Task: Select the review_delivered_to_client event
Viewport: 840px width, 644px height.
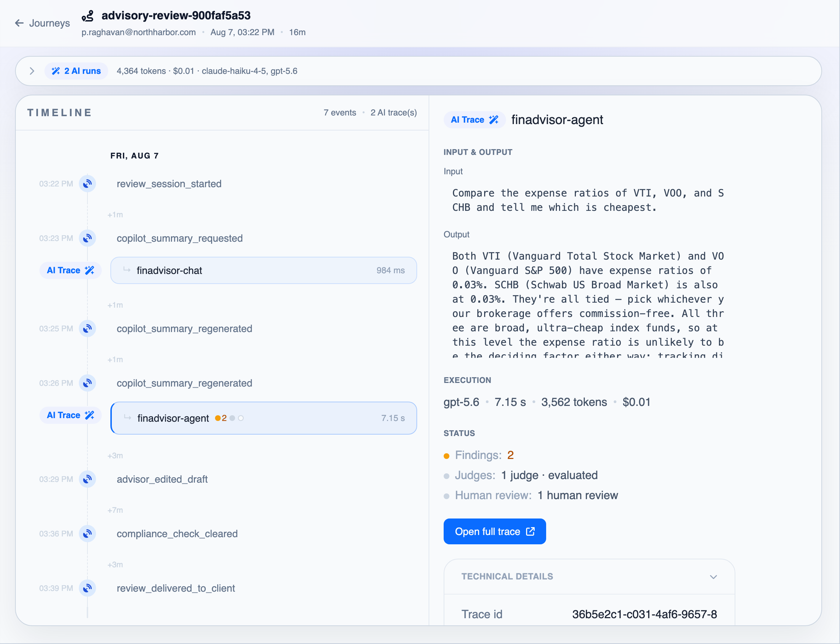Action: pos(176,588)
